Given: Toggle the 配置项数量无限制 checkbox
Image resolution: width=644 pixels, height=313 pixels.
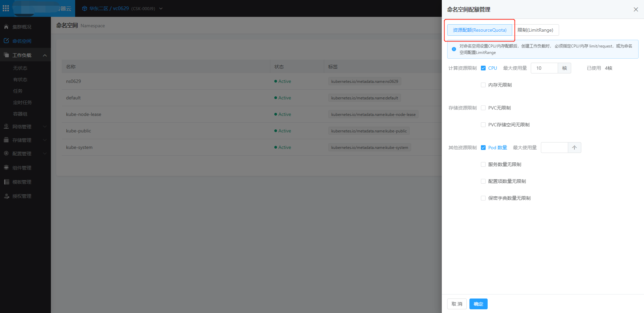Looking at the screenshot, I should [x=483, y=181].
